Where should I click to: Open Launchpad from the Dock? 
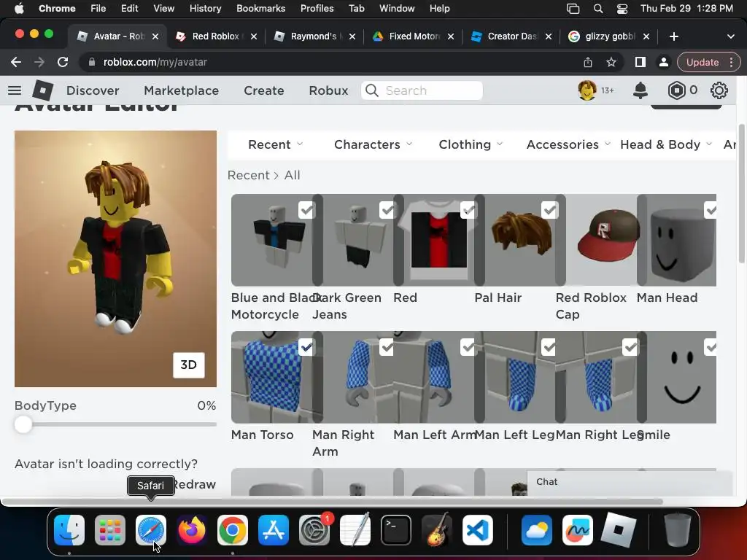pos(109,530)
